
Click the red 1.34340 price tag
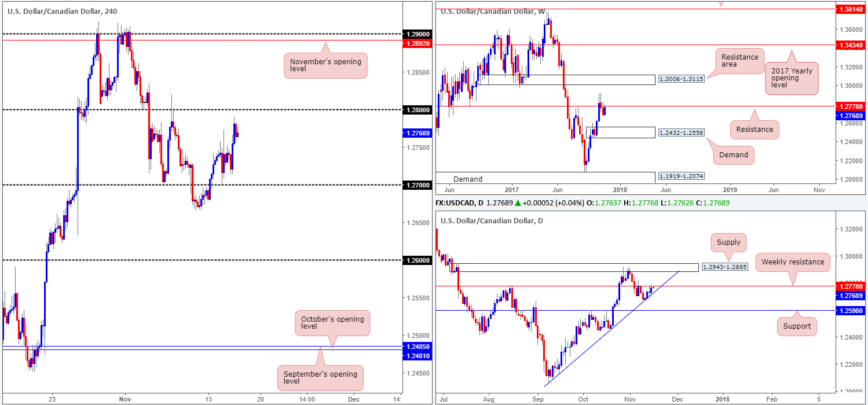click(x=851, y=45)
